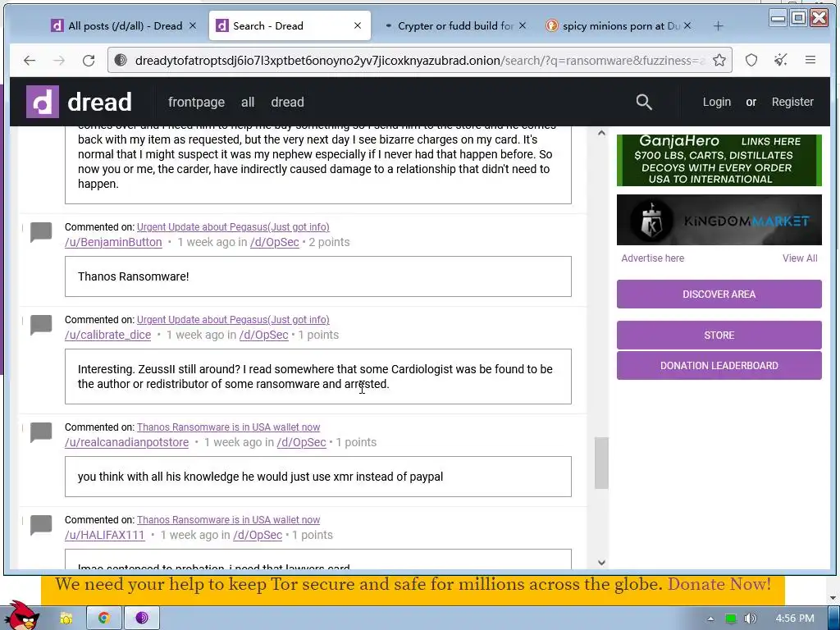Click comment icon beside calibrate_dice post
This screenshot has height=630, width=840.
pyautogui.click(x=41, y=325)
